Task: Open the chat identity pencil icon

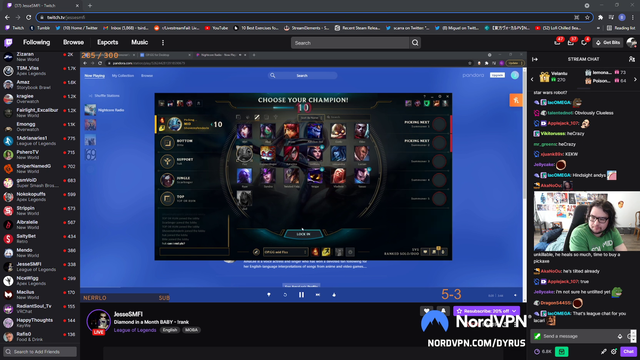Action: tap(603, 351)
